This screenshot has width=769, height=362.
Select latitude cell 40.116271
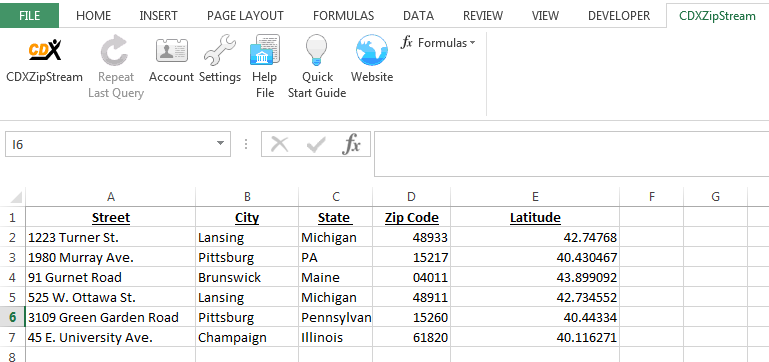535,337
